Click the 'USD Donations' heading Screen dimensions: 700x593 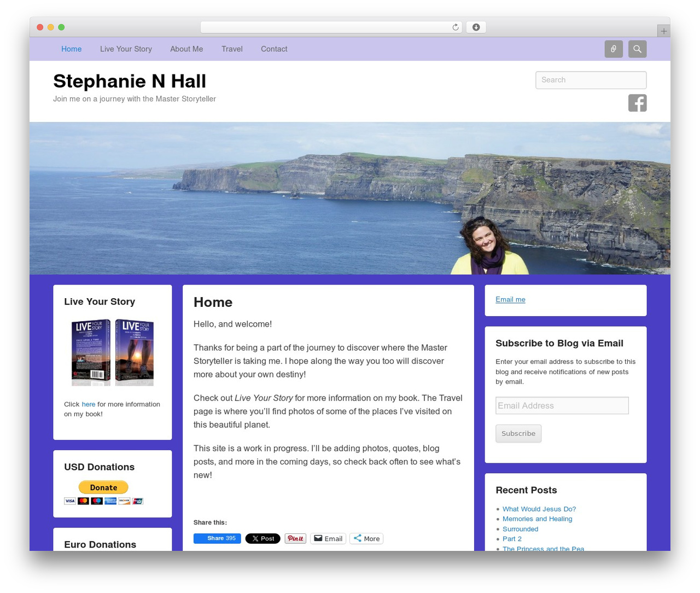(x=99, y=467)
